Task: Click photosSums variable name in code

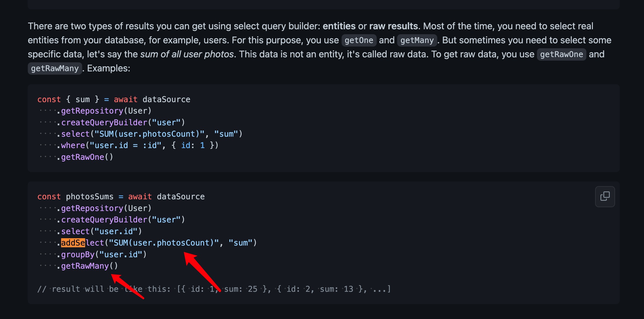Action: [x=89, y=197]
